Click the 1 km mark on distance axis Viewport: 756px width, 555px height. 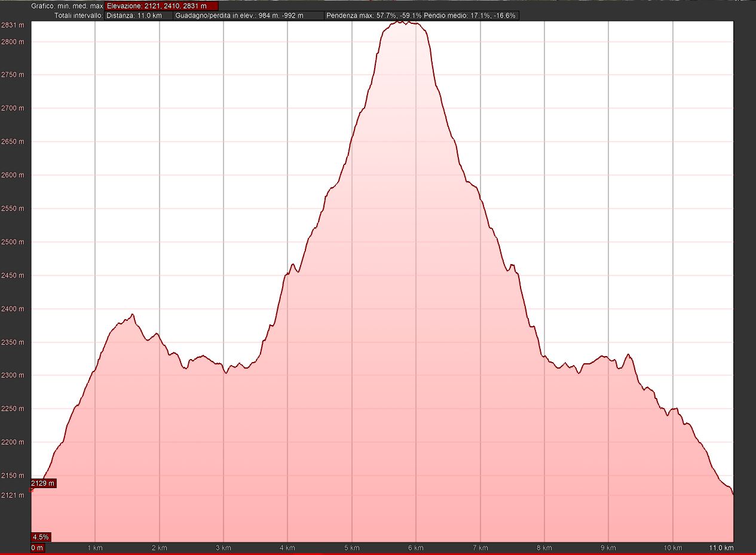click(x=95, y=548)
